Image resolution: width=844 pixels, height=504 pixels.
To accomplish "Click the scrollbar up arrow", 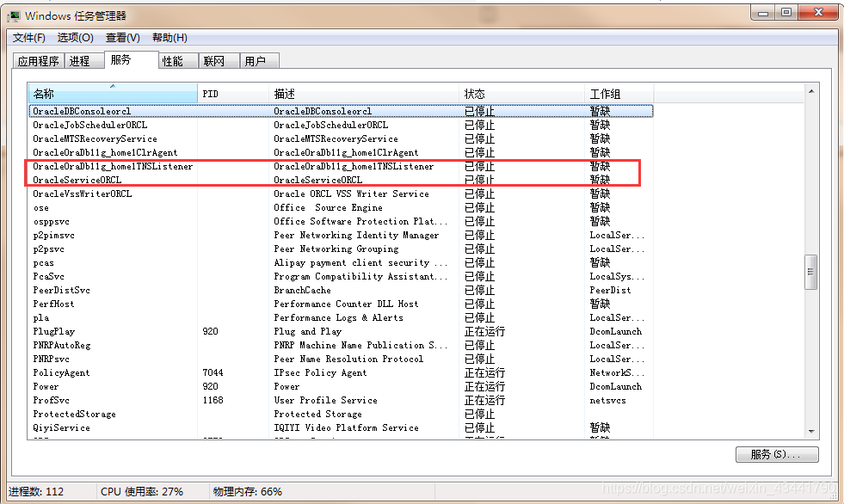I will click(x=811, y=91).
